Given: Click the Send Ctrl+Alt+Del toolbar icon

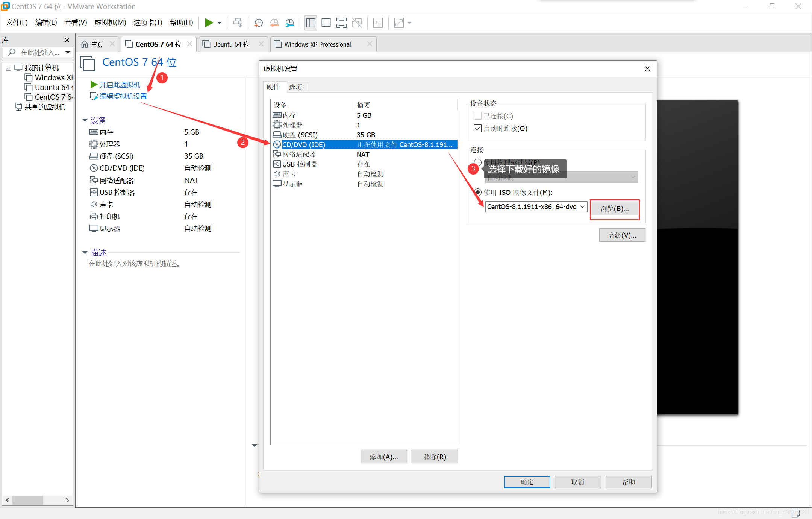Looking at the screenshot, I should click(238, 23).
